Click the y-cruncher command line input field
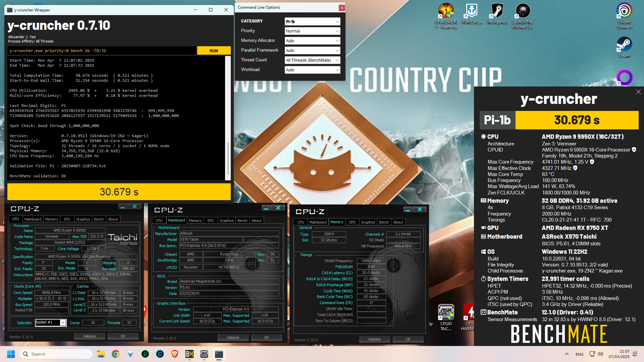 102,51
